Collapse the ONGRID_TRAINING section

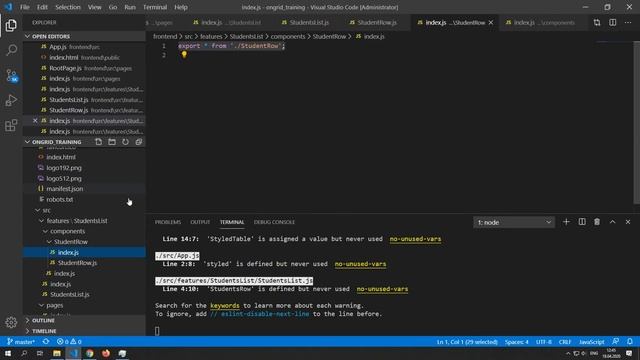[x=27, y=142]
